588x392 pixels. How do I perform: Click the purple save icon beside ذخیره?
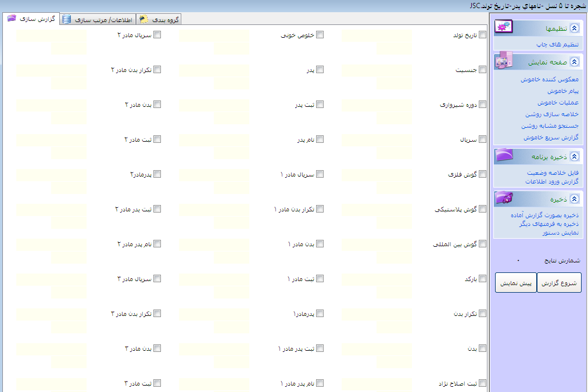tap(504, 197)
